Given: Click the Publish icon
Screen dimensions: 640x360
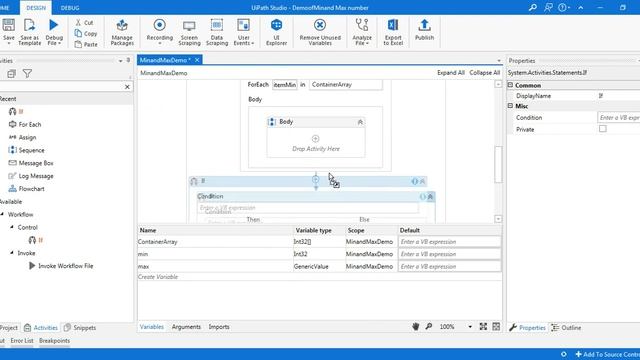Looking at the screenshot, I should [424, 25].
